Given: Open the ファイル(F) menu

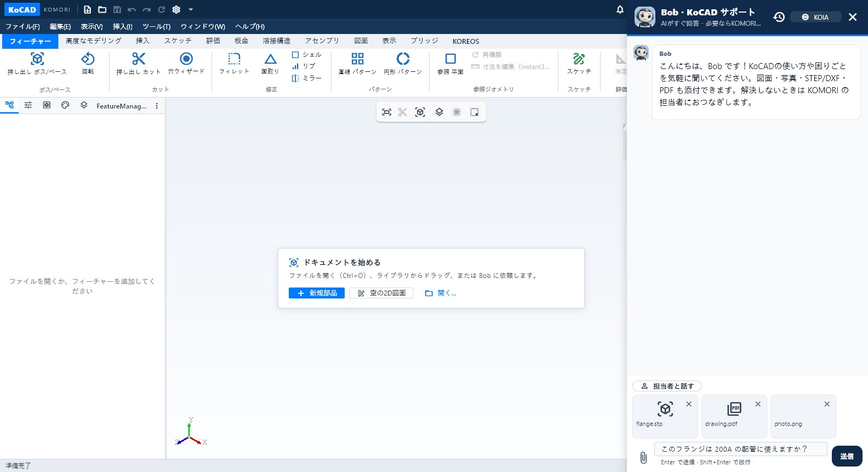Looking at the screenshot, I should [x=22, y=26].
